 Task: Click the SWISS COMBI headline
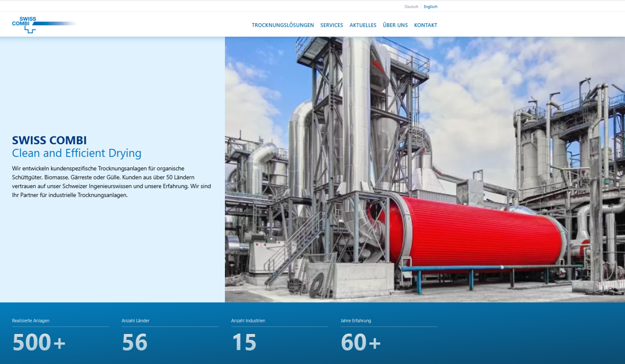[50, 140]
